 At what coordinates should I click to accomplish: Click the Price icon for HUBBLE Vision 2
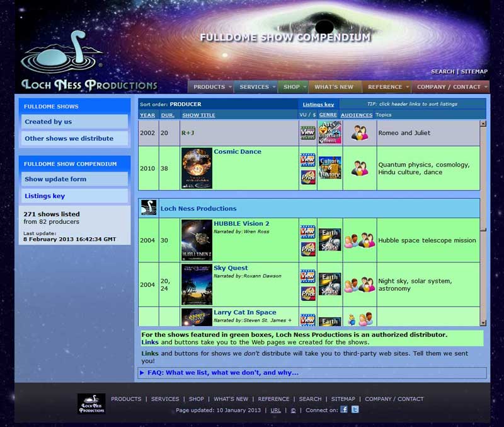[308, 249]
